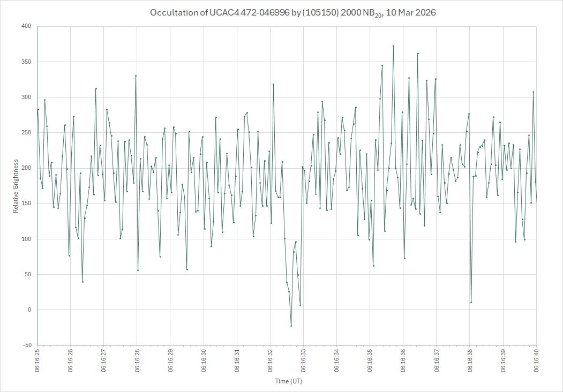The width and height of the screenshot is (563, 392).
Task: Click the 06:16:30 time axis label
Action: point(204,360)
